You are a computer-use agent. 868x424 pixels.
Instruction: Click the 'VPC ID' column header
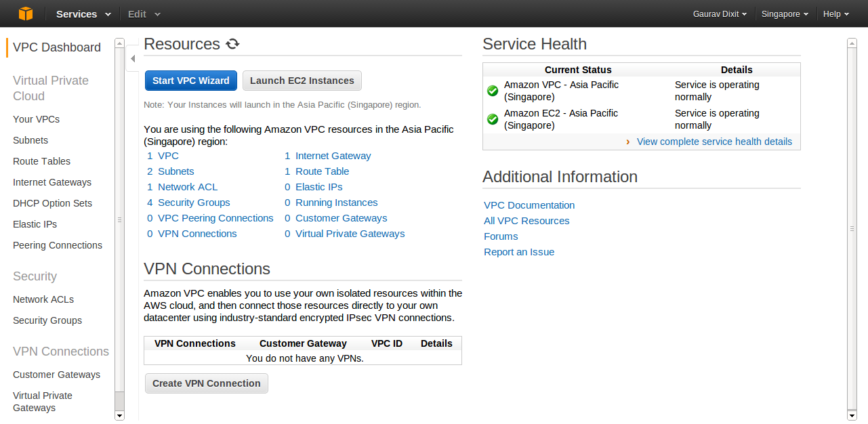[387, 343]
